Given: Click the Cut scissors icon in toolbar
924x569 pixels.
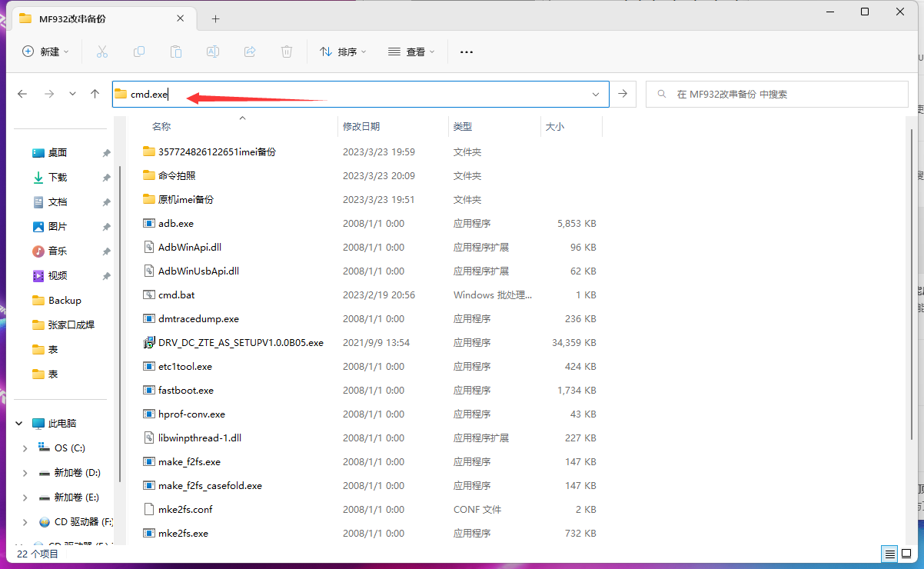Looking at the screenshot, I should pyautogui.click(x=101, y=52).
